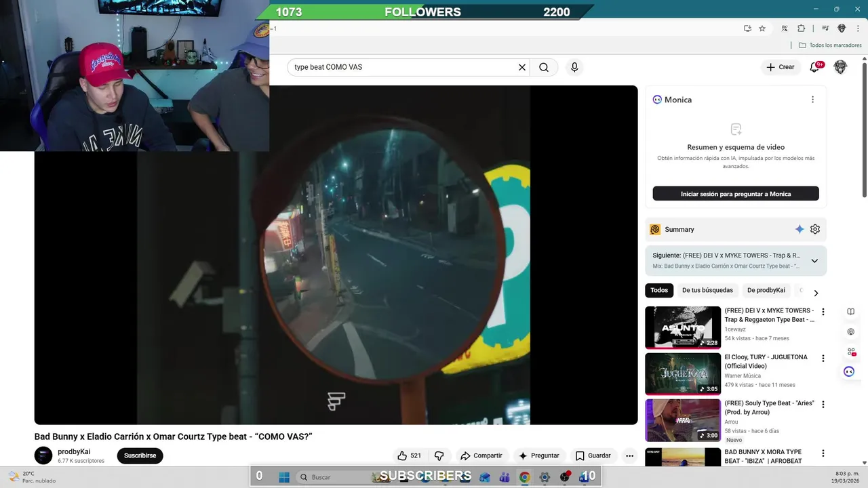Install app icon in address bar
Screen dimensions: 868x488
[x=747, y=28]
